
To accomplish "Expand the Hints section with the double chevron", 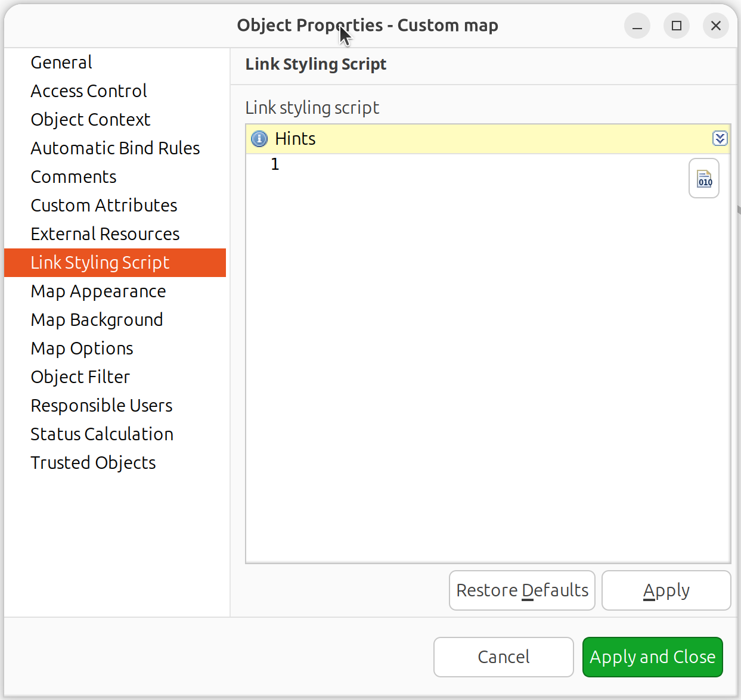I will 720,138.
